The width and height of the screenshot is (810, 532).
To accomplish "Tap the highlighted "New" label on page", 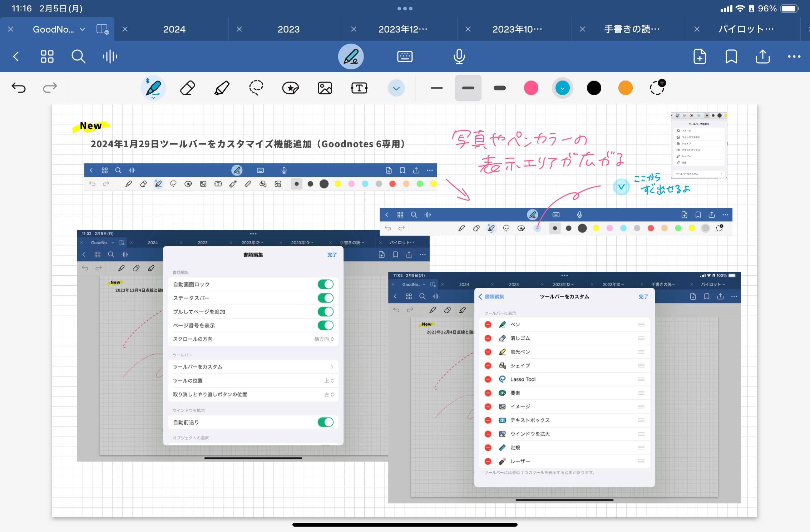I will pos(91,126).
